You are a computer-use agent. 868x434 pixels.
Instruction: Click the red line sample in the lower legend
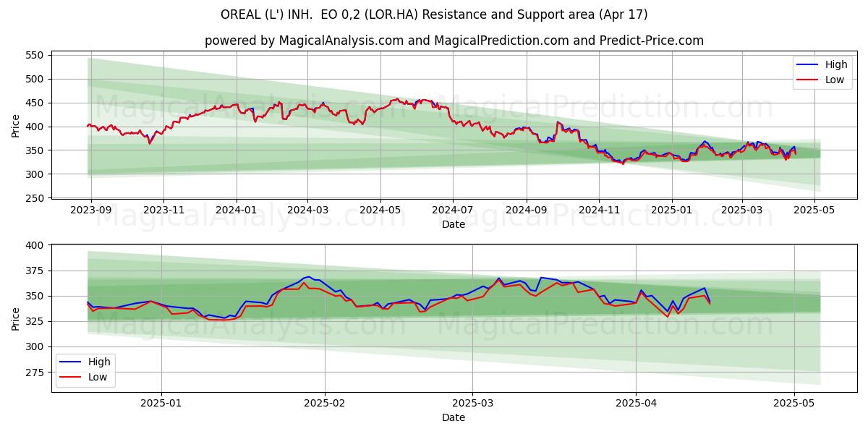pos(71,377)
